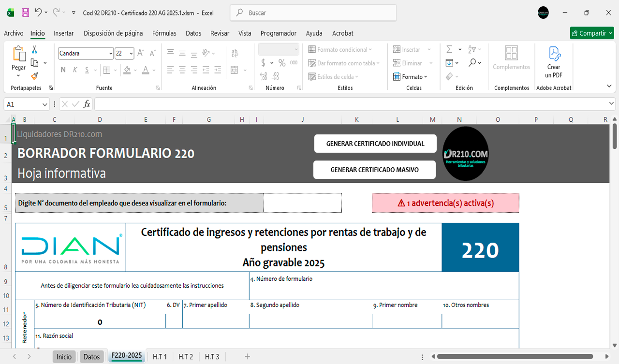This screenshot has width=619, height=364.
Task: Select the Format Painter brush icon
Action: (34, 76)
